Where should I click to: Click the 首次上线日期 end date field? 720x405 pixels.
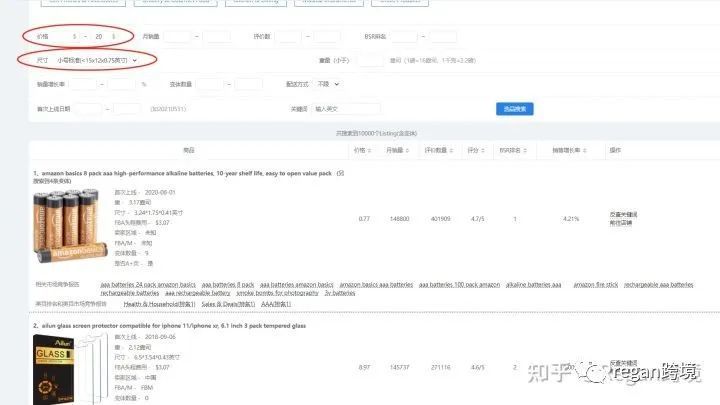tap(127, 109)
